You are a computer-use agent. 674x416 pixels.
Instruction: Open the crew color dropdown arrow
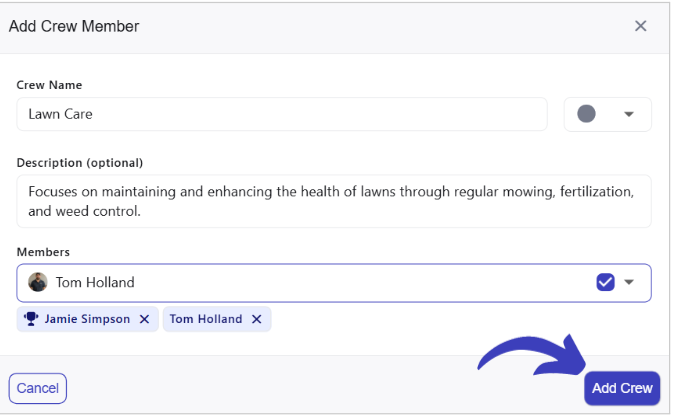click(629, 114)
